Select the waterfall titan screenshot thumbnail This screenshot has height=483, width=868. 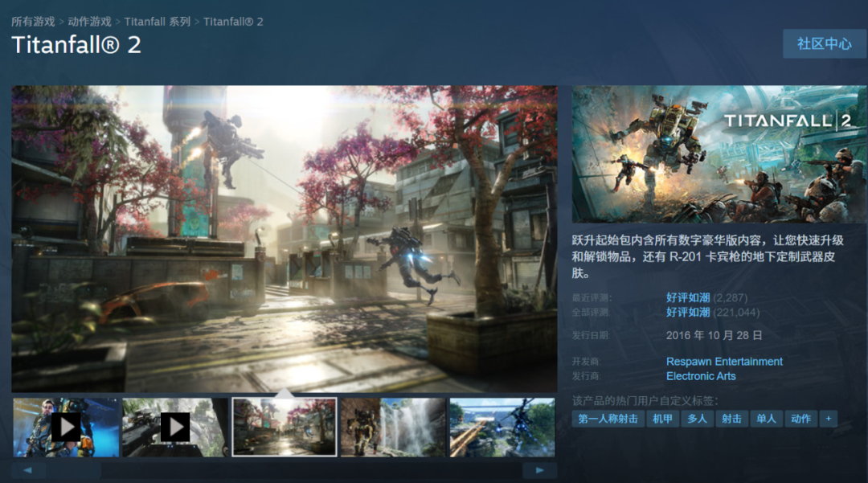click(x=393, y=427)
